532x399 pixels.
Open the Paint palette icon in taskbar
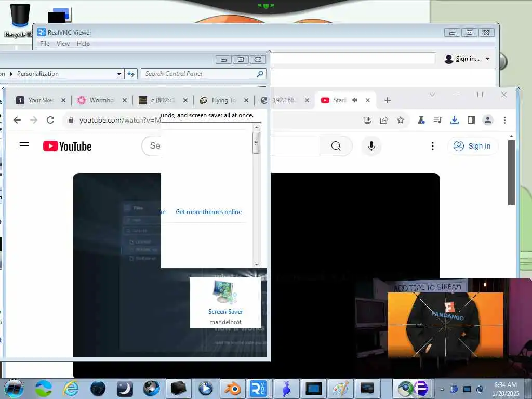pyautogui.click(x=341, y=389)
